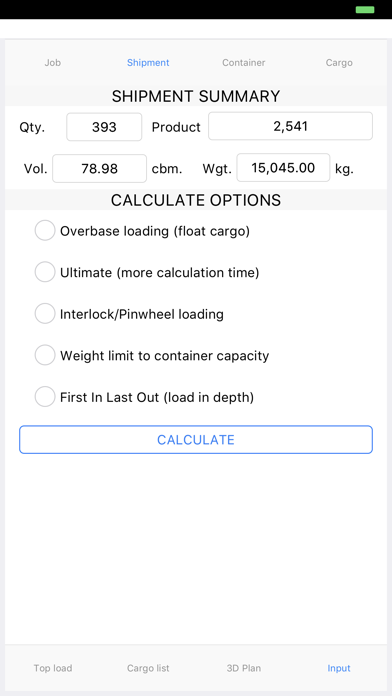392x696 pixels.
Task: Enable Interlock/Pinwheel loading option
Action: coord(45,314)
